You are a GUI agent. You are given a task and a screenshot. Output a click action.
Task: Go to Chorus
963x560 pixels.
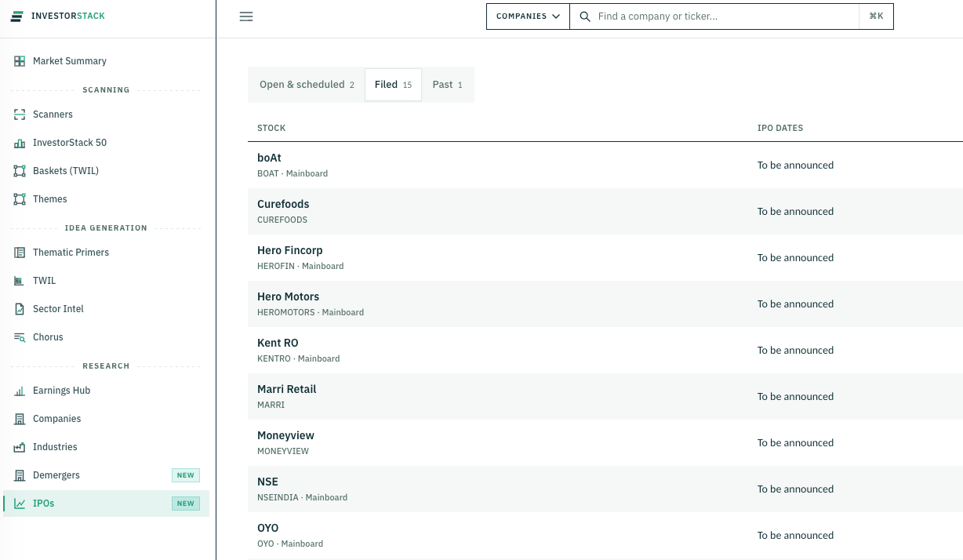107,337
